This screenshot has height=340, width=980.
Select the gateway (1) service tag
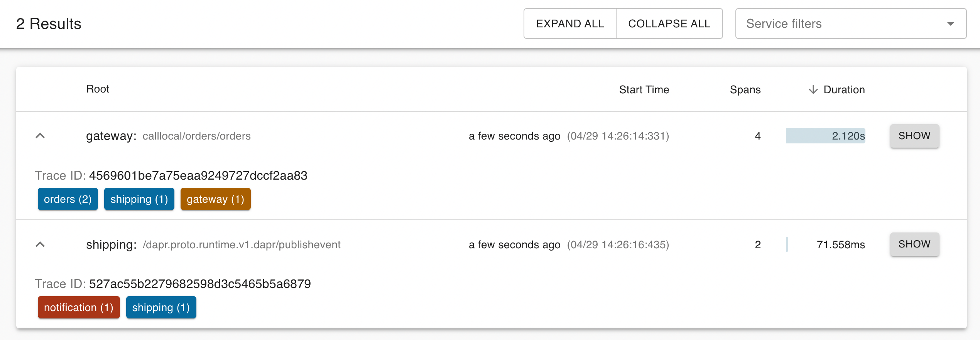point(215,199)
